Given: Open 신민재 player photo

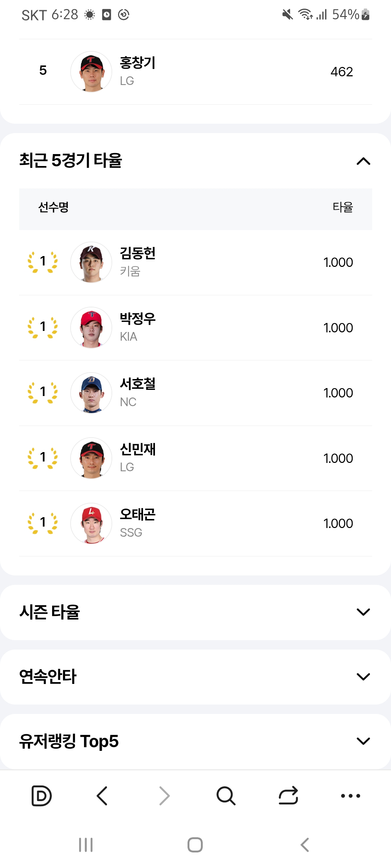Looking at the screenshot, I should tap(91, 458).
